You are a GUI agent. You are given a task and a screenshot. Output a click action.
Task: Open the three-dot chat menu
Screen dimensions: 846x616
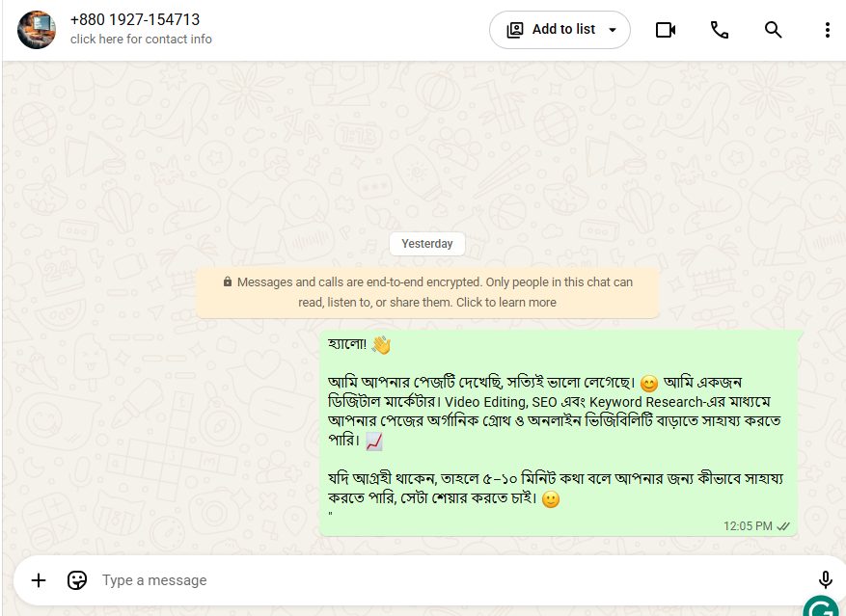pos(827,30)
